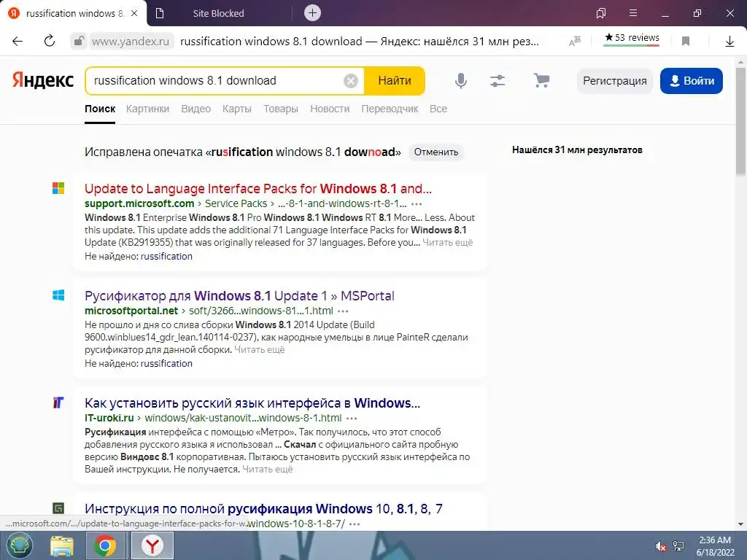Click the blue Windows favicon beside MSPortal result
Image resolution: width=747 pixels, height=560 pixels.
pyautogui.click(x=58, y=295)
